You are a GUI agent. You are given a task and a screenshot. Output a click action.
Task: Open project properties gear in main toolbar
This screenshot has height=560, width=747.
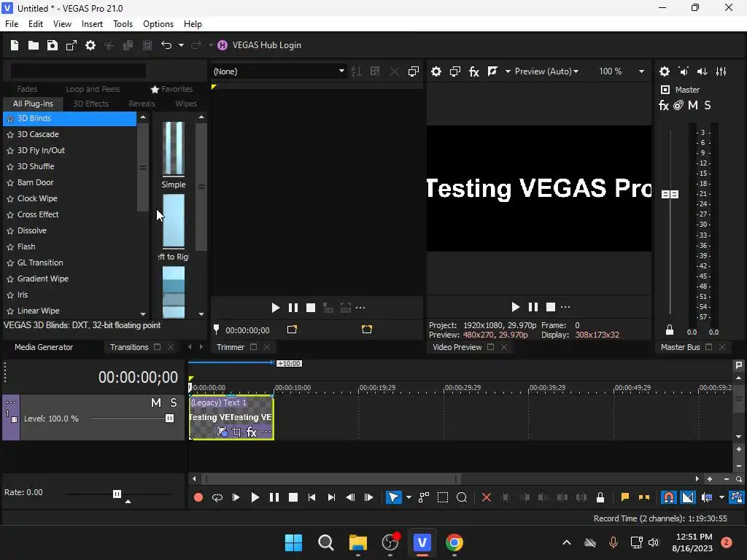pos(90,45)
